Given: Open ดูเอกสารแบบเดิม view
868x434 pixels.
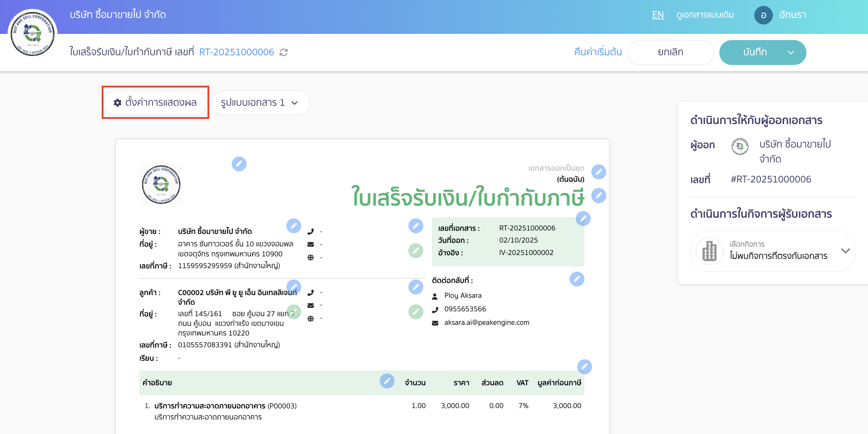Looking at the screenshot, I should (x=705, y=15).
